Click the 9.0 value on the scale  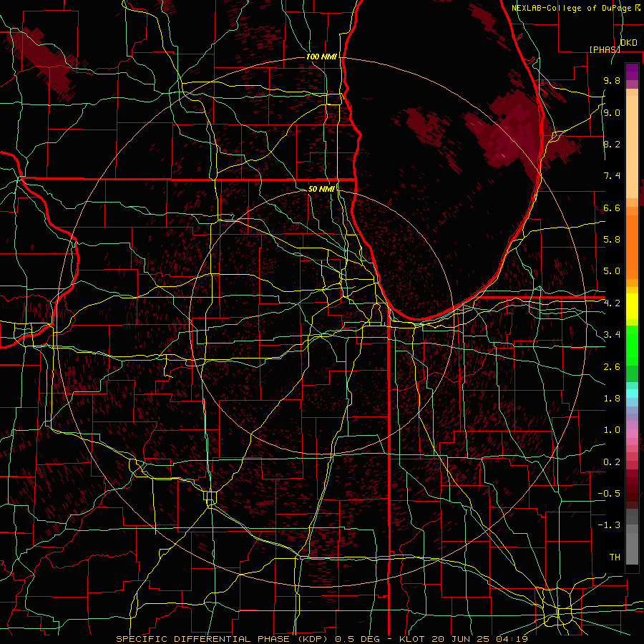pos(612,112)
